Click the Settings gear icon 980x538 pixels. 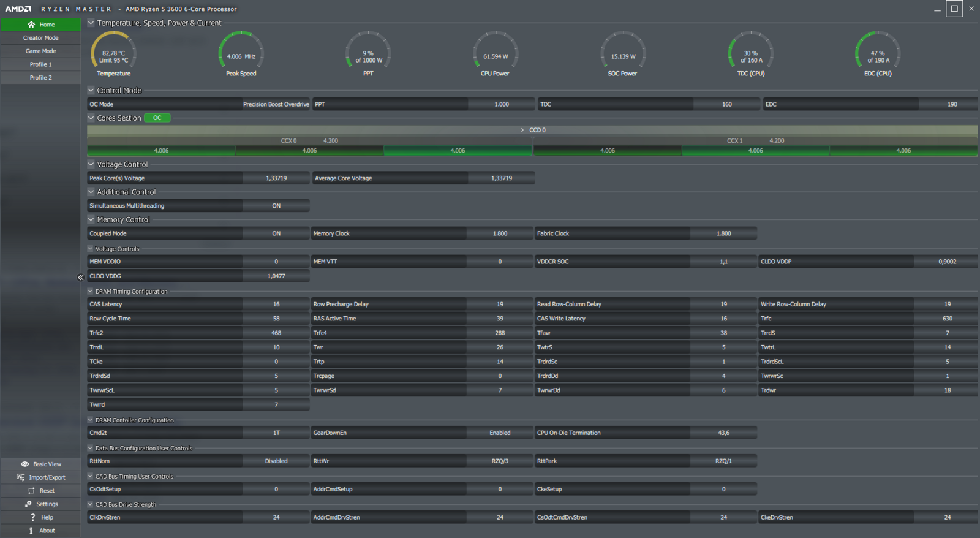(28, 504)
